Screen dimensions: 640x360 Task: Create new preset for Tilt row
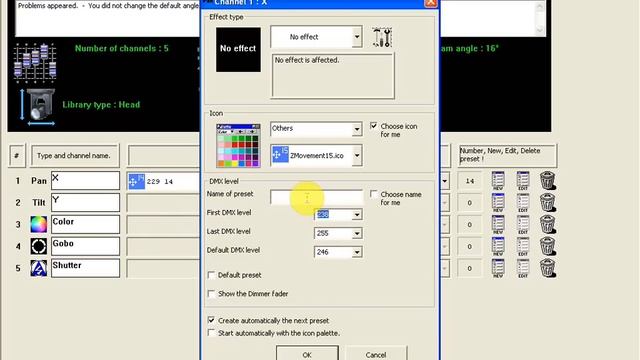498,203
